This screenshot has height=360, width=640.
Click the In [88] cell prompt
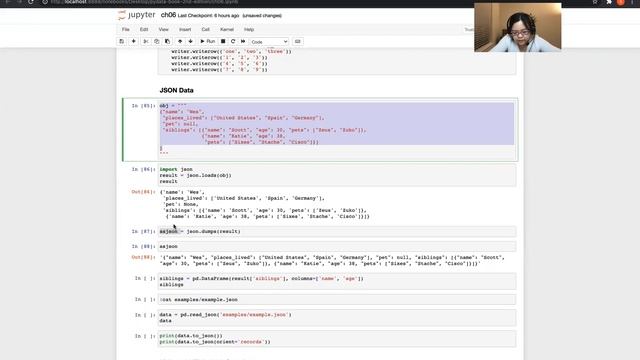click(x=143, y=247)
